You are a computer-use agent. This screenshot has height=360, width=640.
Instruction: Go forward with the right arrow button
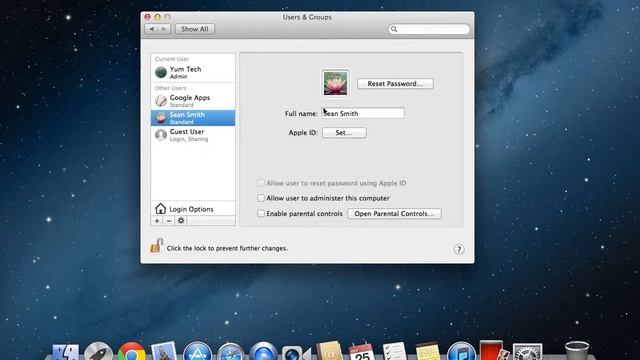(x=164, y=29)
